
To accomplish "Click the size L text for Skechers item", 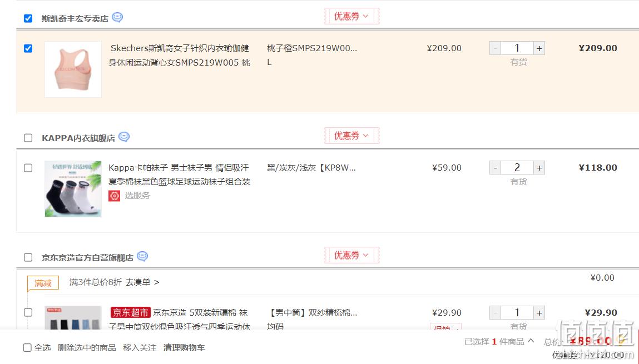I will pos(269,62).
